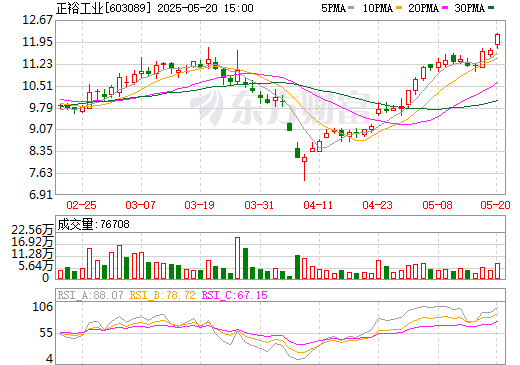
Task: Click the 成交量:76708 volume label
Action: pyautogui.click(x=93, y=224)
